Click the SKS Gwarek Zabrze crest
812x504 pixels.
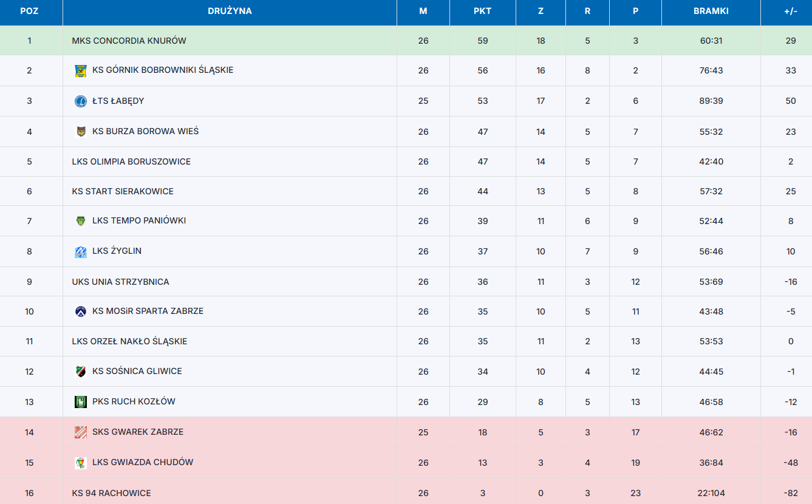click(x=81, y=432)
